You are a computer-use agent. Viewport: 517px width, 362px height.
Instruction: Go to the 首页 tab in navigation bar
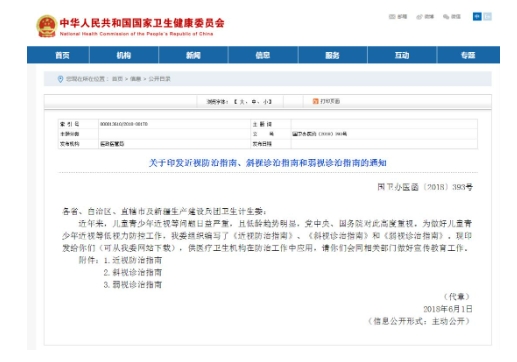(x=62, y=55)
